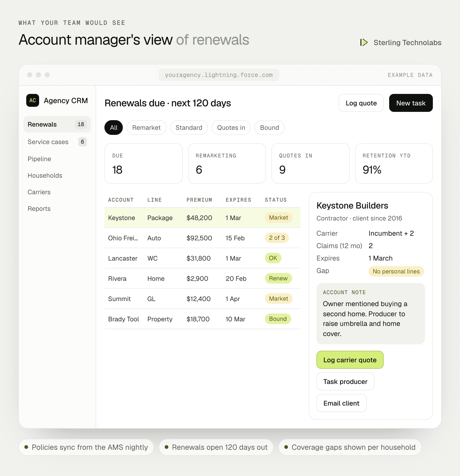Screen dimensions: 460x476
Task: Click the OK status badge for Lancaster
Action: pos(273,258)
